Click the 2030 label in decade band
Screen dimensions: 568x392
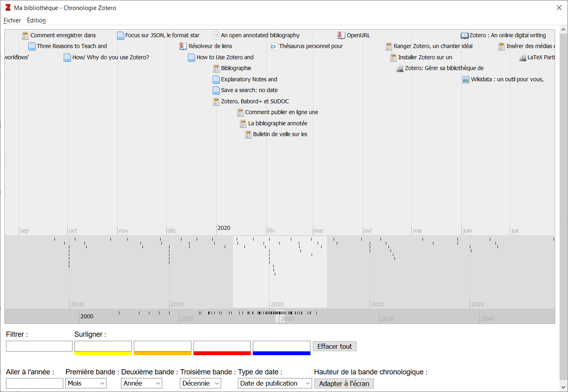click(387, 319)
